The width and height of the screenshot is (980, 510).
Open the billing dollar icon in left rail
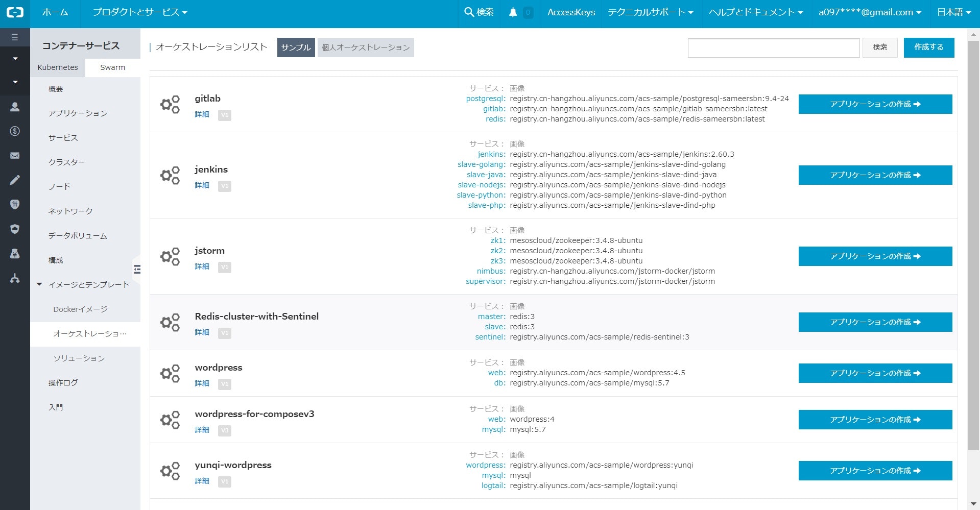coord(15,131)
